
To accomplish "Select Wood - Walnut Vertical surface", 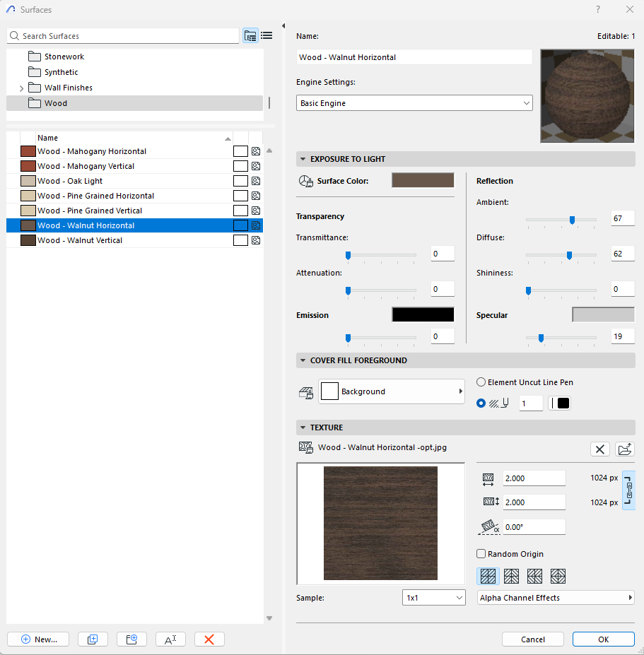I will coord(80,240).
